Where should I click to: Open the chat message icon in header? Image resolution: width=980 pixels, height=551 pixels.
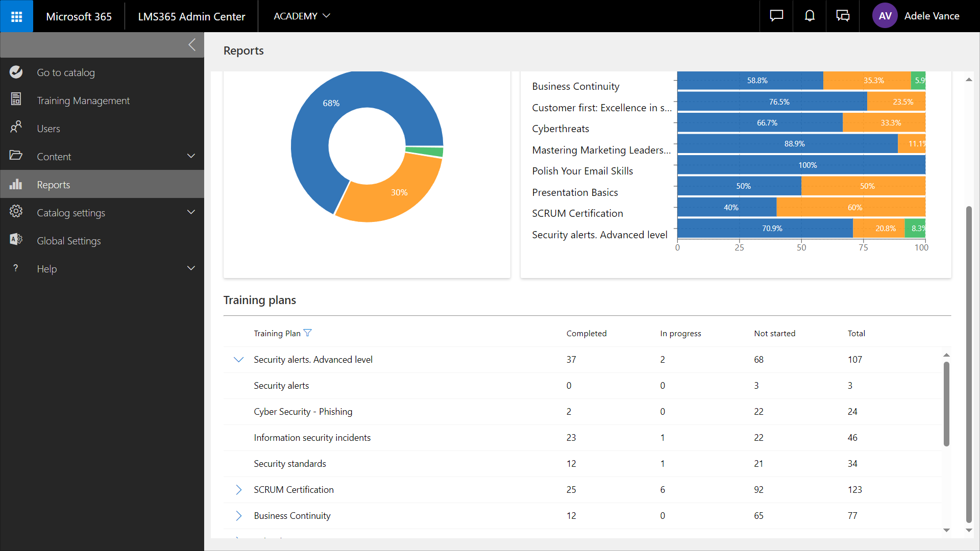776,16
